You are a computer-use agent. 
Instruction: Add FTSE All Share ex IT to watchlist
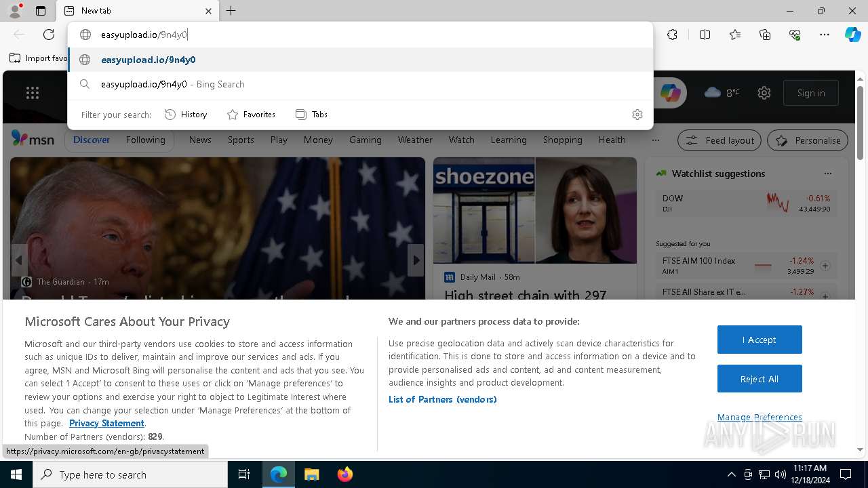[x=825, y=296]
